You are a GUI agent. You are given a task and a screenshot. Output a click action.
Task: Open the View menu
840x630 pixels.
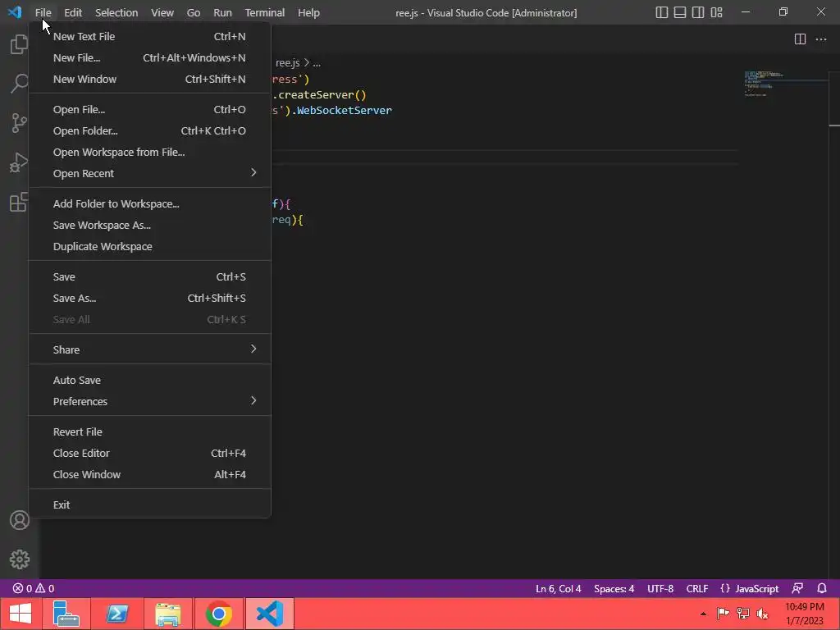162,12
